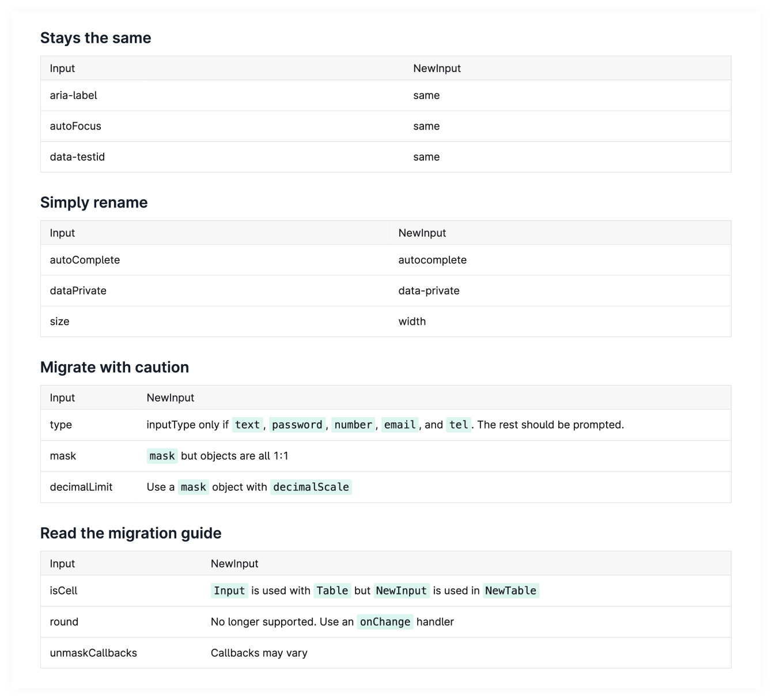Select the 'autoFocus' entry
The width and height of the screenshot is (772, 700).
coord(75,126)
